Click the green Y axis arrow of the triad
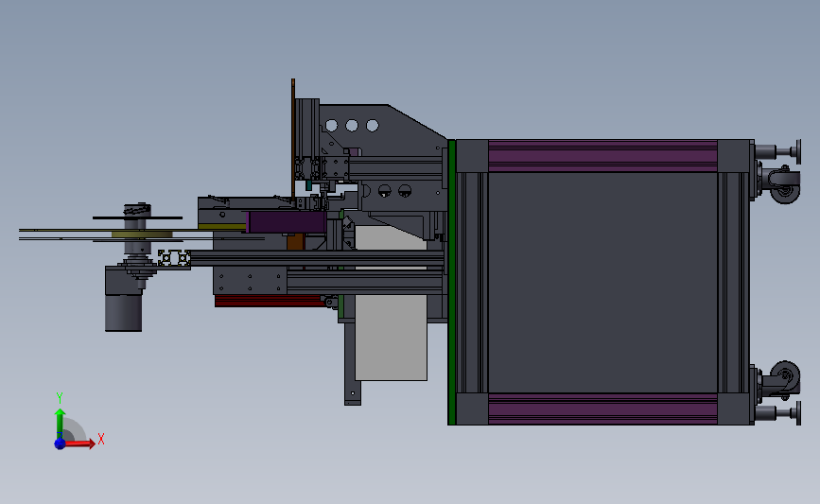The image size is (820, 504). [x=60, y=423]
